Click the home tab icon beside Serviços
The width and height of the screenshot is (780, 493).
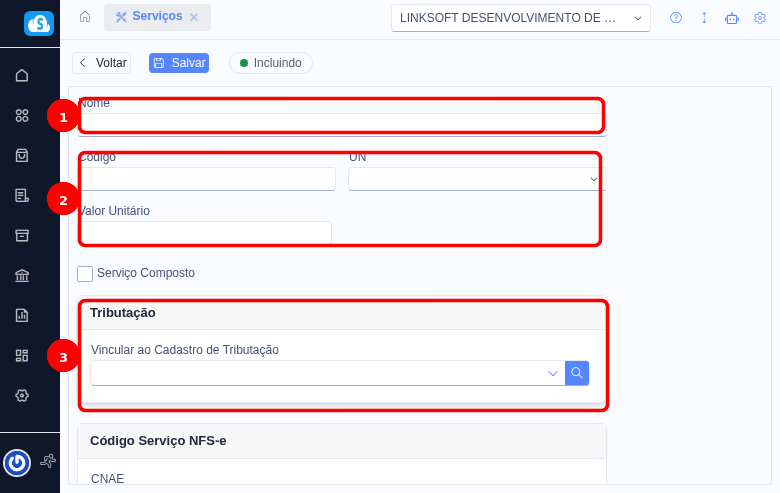click(x=85, y=17)
